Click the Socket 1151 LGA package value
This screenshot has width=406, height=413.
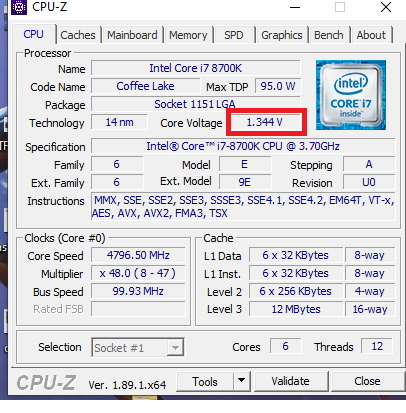(196, 104)
